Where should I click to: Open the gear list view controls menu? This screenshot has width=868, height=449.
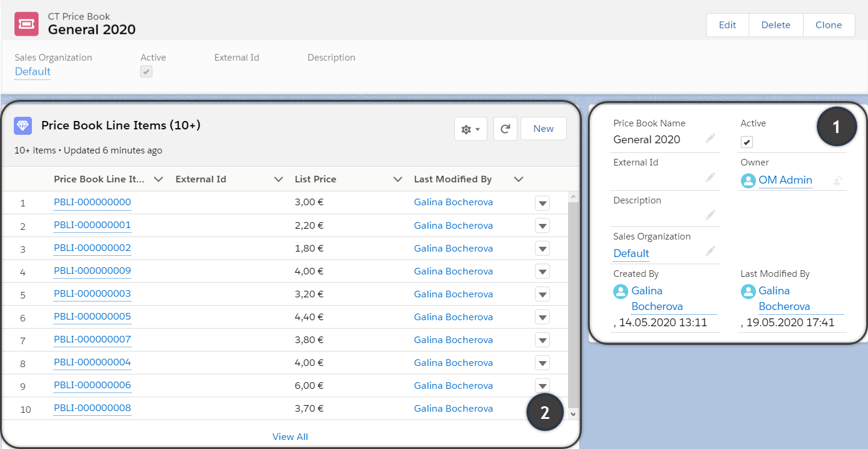click(x=470, y=129)
